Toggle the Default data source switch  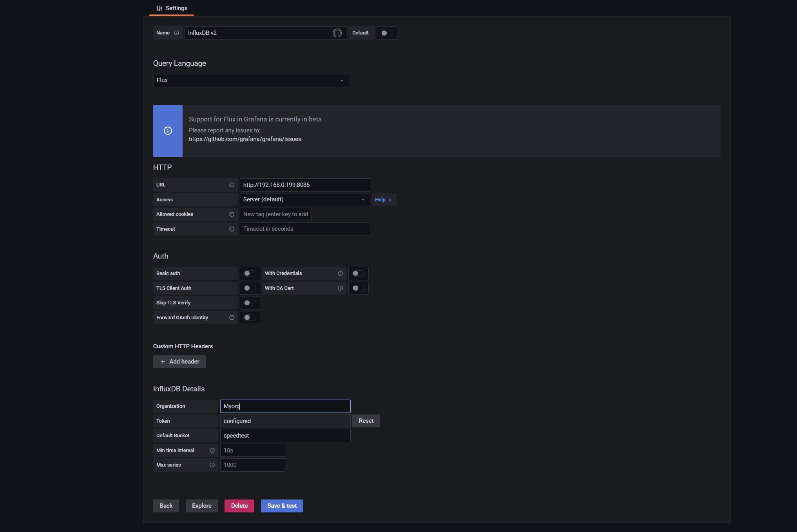(387, 33)
